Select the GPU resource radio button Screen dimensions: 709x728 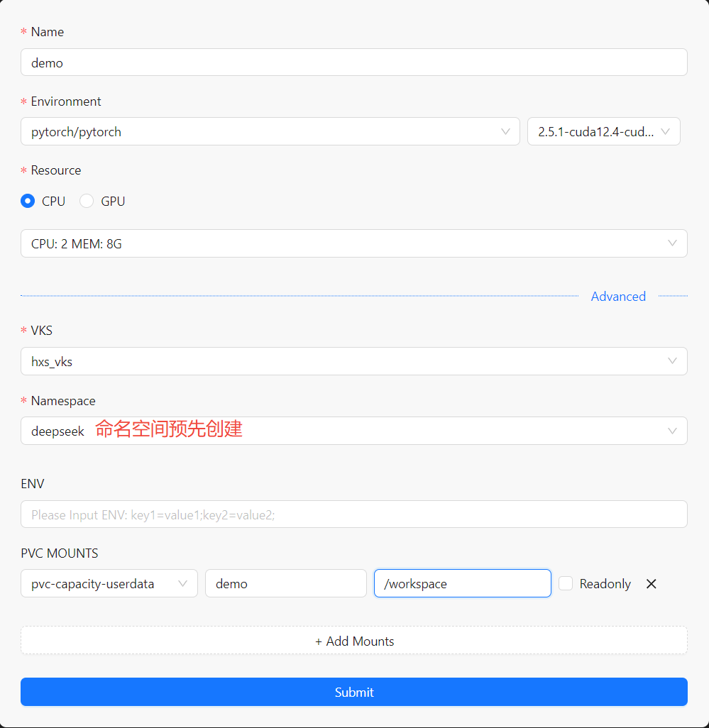[87, 202]
